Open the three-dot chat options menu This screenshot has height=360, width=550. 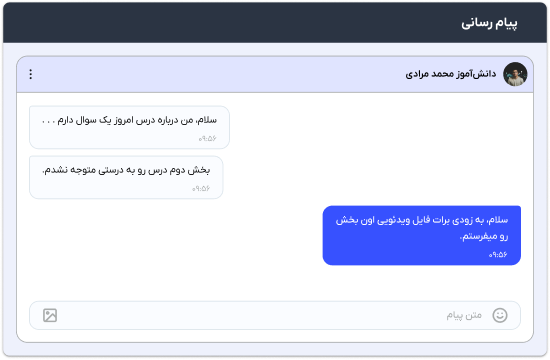pyautogui.click(x=31, y=74)
